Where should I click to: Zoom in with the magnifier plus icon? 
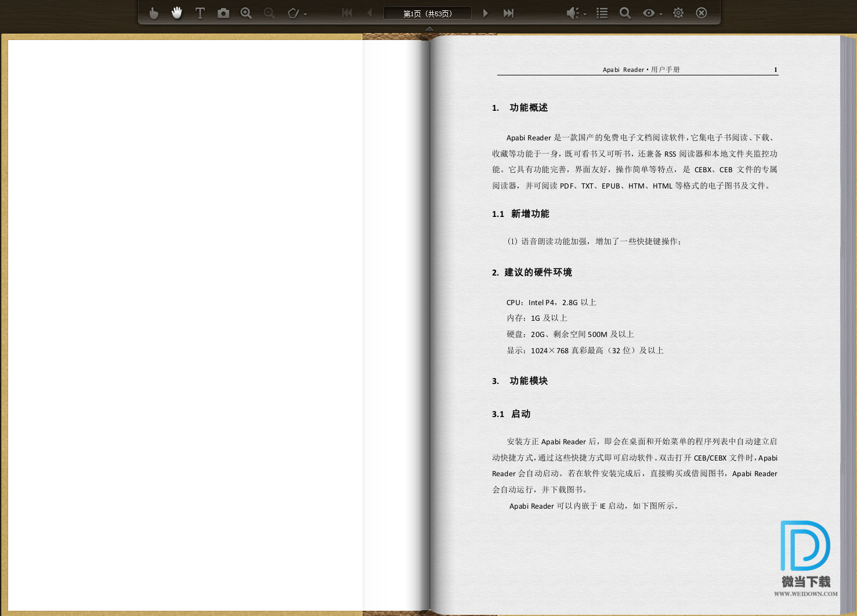tap(246, 13)
